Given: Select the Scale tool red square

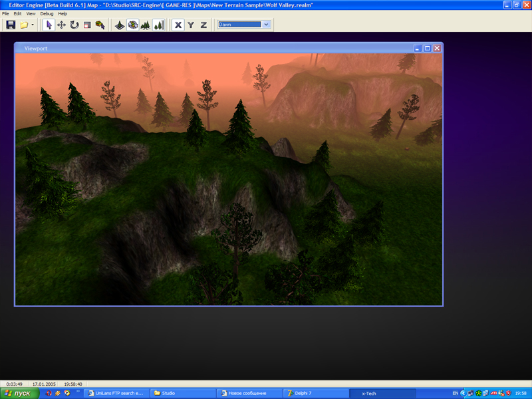Looking at the screenshot, I should (86, 25).
